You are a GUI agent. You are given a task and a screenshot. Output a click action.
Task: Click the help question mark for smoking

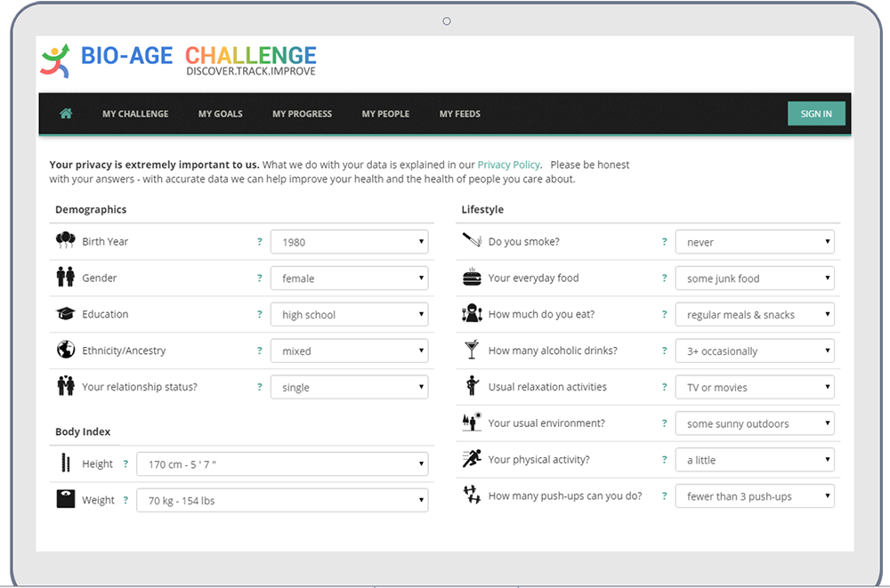pos(664,242)
